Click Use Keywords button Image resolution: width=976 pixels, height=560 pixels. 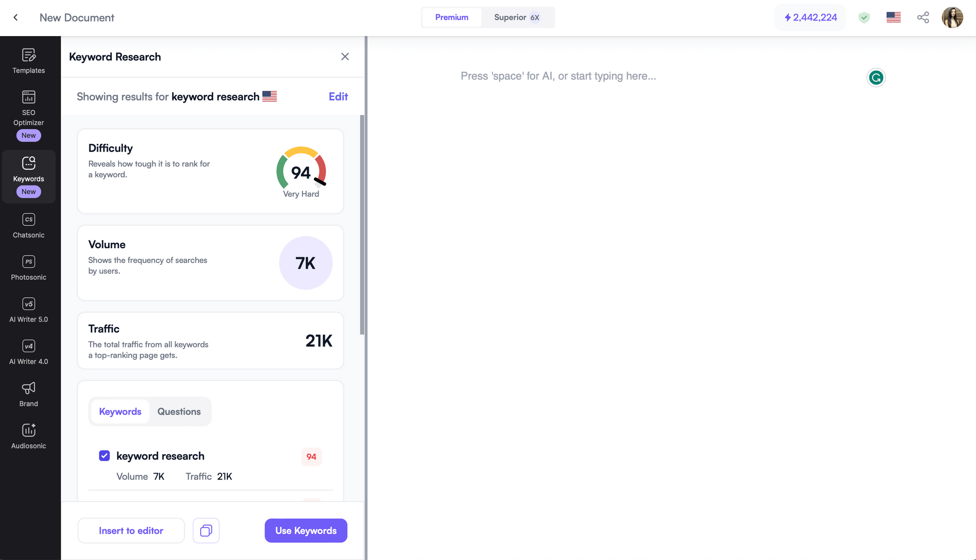(305, 530)
